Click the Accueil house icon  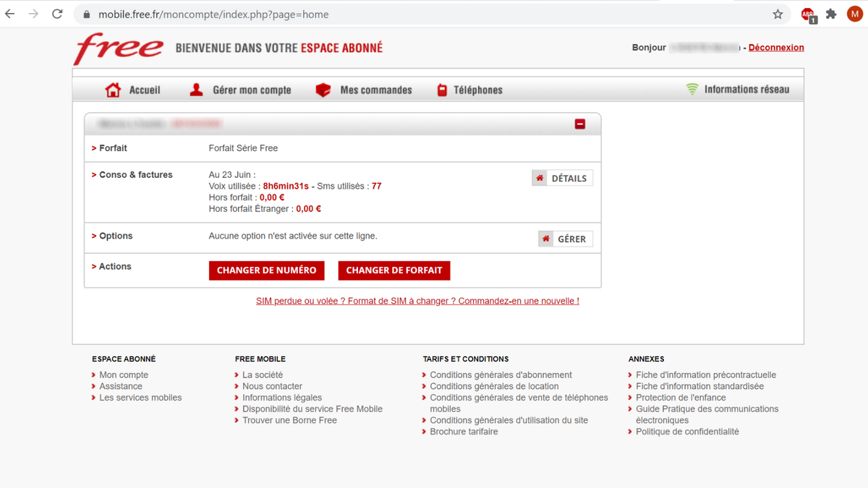[113, 90]
